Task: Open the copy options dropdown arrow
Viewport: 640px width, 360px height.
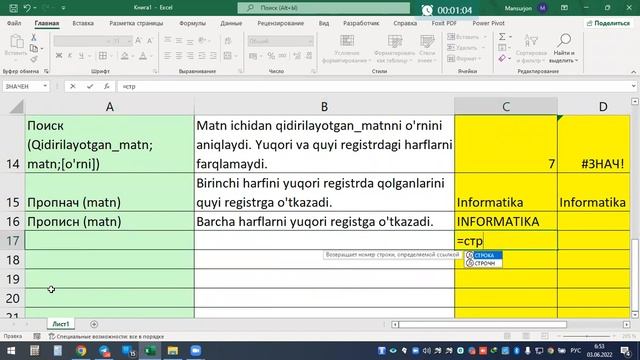Action: click(42, 49)
